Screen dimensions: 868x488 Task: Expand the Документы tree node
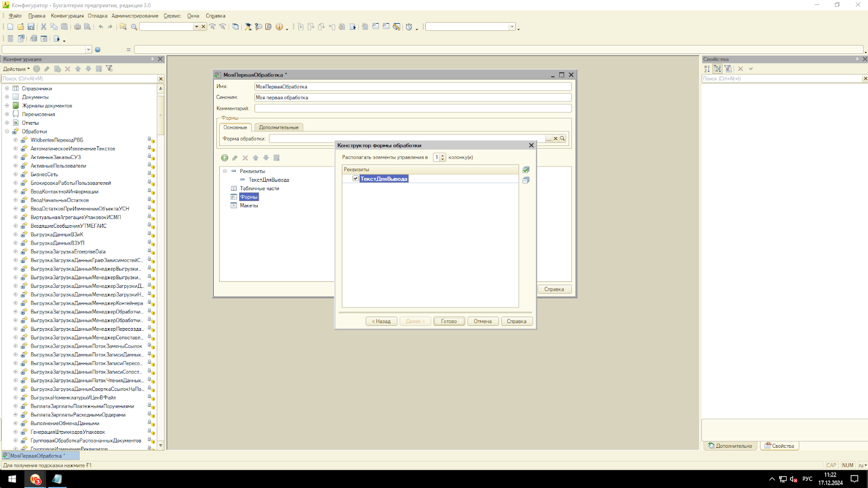pos(7,97)
